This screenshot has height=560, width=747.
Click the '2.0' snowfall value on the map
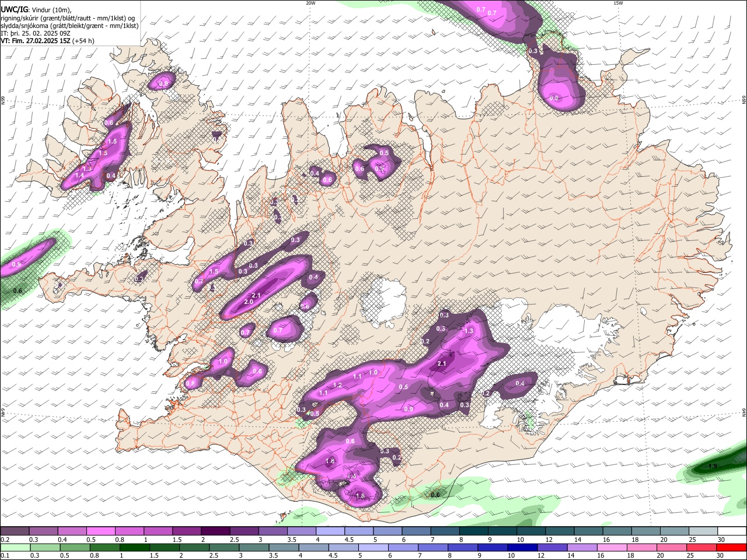point(249,302)
